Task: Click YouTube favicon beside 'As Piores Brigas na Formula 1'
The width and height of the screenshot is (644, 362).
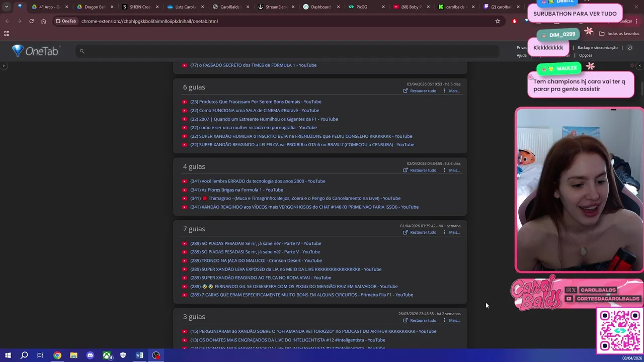Action: coord(185,190)
